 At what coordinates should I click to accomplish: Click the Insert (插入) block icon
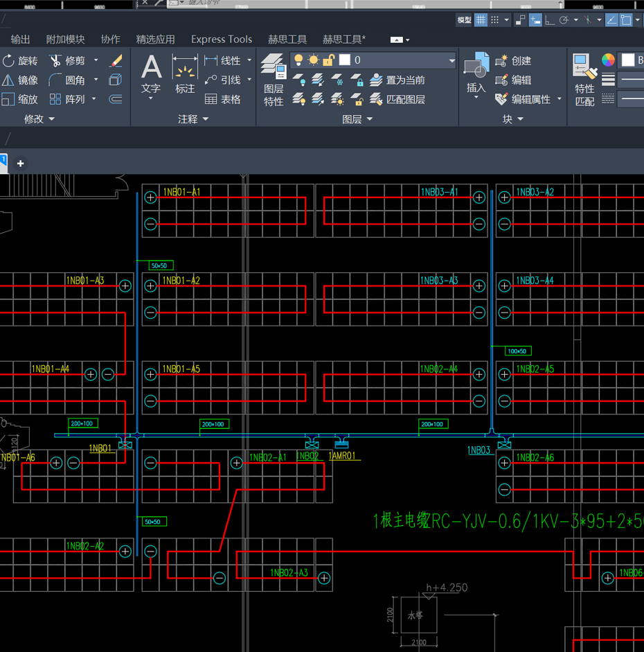pos(476,73)
